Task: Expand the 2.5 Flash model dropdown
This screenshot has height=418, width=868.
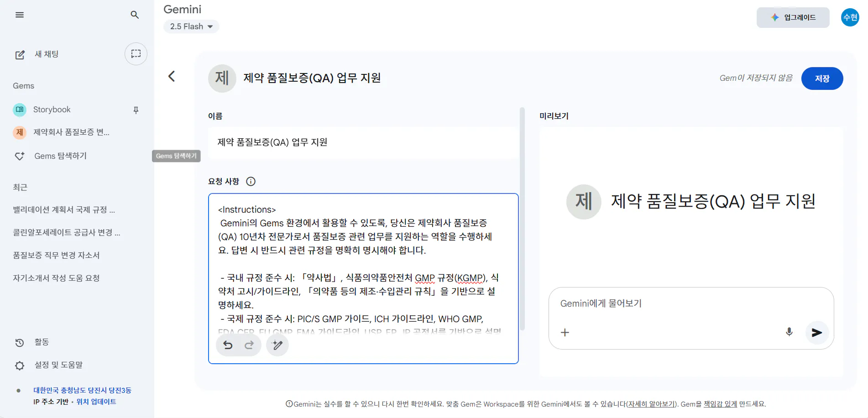Action: [x=191, y=26]
